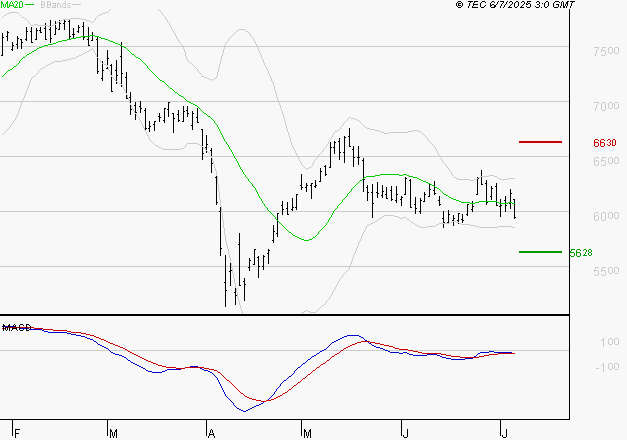Click the green 5628 support line
The width and height of the screenshot is (627, 440).
[x=540, y=252]
